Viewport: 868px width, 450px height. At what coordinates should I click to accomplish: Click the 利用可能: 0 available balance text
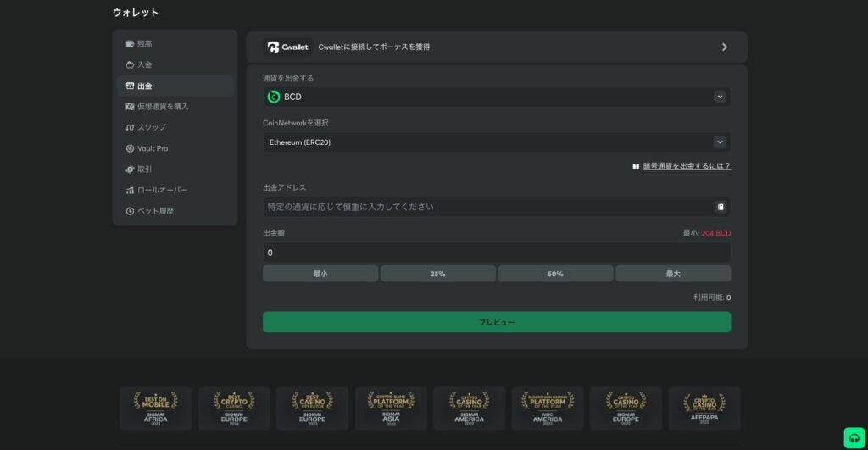[712, 297]
